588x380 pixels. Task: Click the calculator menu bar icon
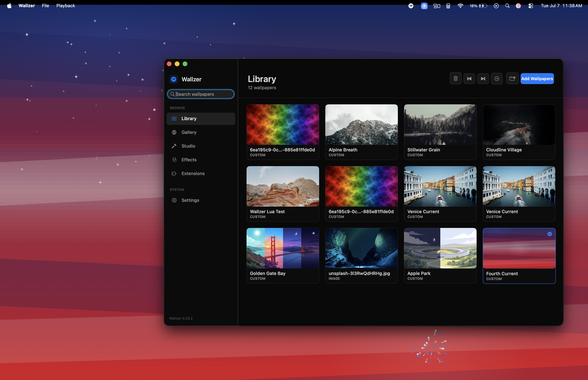point(448,6)
